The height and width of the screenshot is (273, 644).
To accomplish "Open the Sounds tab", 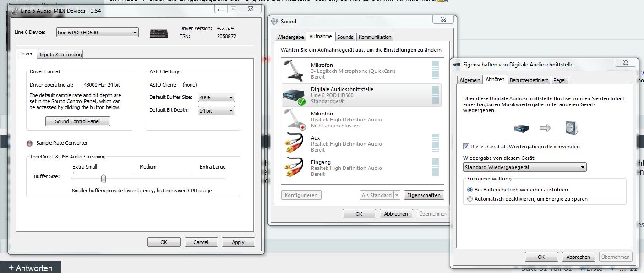I will (345, 37).
